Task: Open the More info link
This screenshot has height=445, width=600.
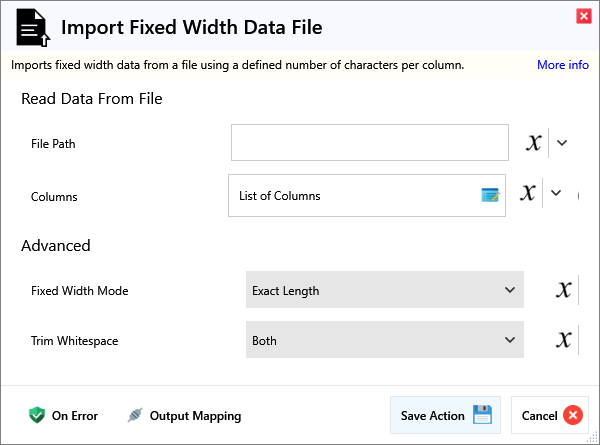Action: tap(562, 65)
